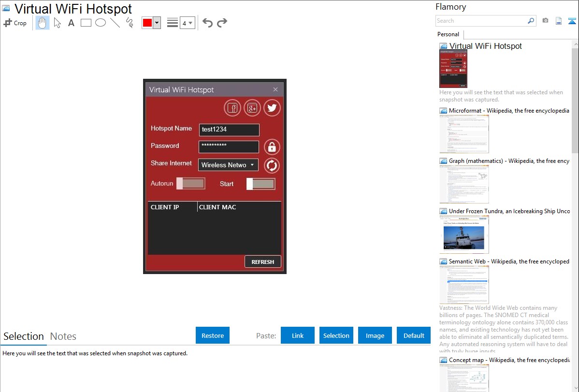Image resolution: width=579 pixels, height=392 pixels.
Task: Open the Share Internet dropdown
Action: click(x=228, y=165)
